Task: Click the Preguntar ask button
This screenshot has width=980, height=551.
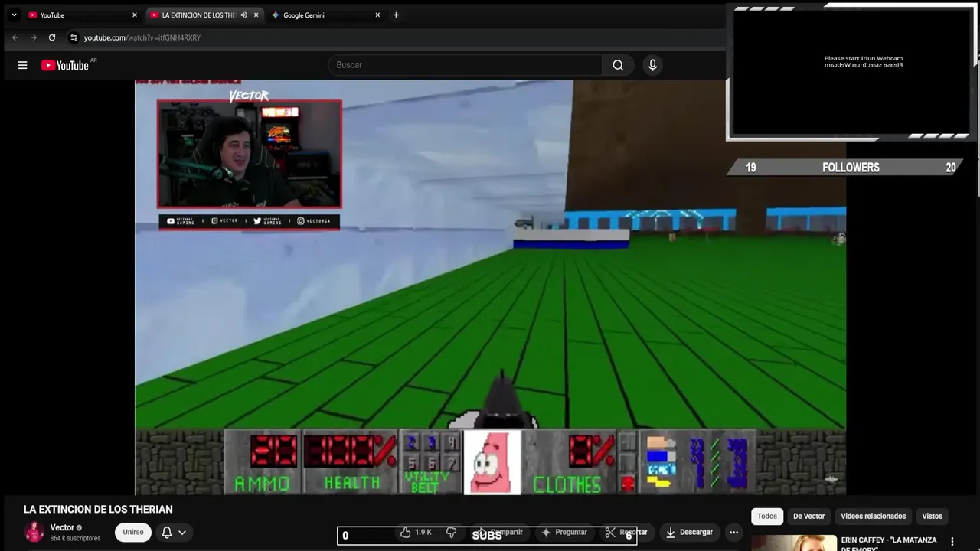Action: pyautogui.click(x=564, y=532)
